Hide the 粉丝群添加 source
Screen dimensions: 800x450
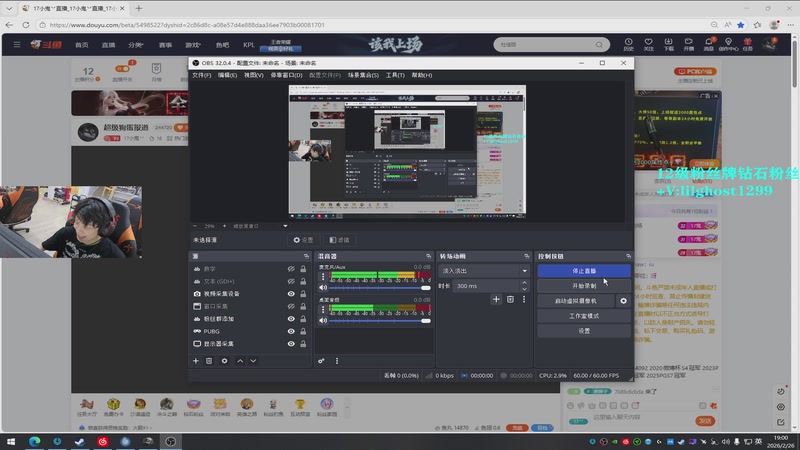(x=291, y=319)
